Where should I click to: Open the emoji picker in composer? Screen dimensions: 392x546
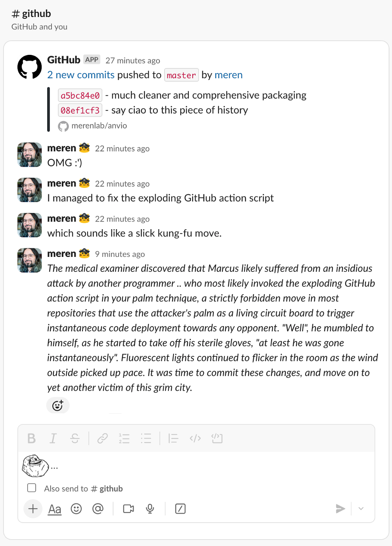pyautogui.click(x=76, y=509)
